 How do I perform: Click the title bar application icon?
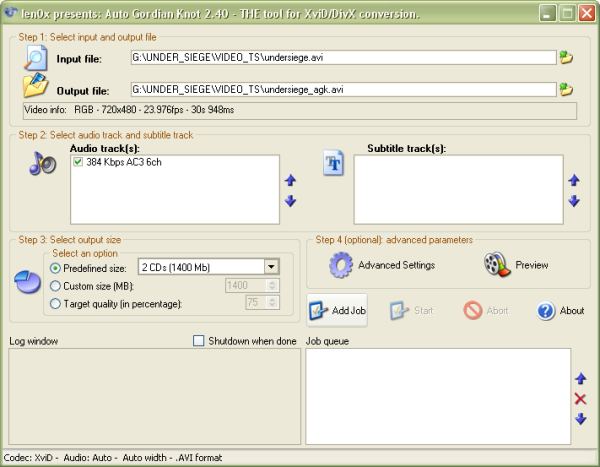(x=10, y=13)
